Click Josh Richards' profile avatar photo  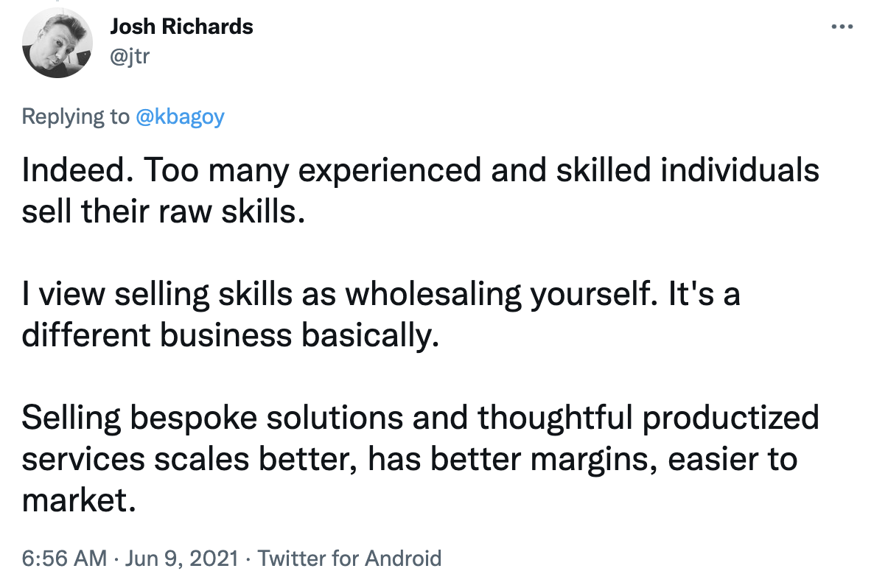[x=57, y=43]
